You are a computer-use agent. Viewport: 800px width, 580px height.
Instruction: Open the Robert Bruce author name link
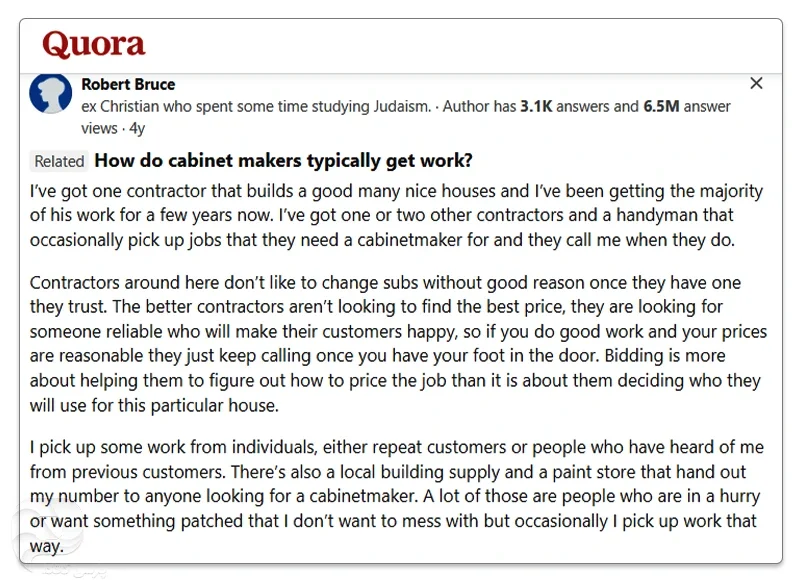128,84
